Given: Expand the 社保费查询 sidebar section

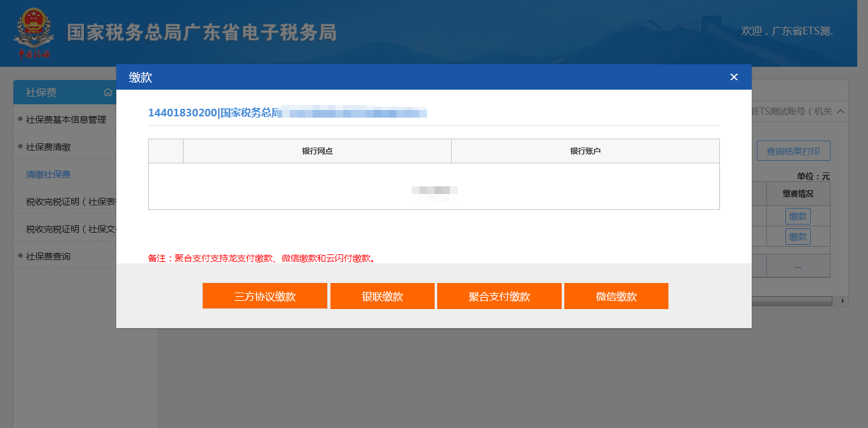Looking at the screenshot, I should [x=48, y=256].
